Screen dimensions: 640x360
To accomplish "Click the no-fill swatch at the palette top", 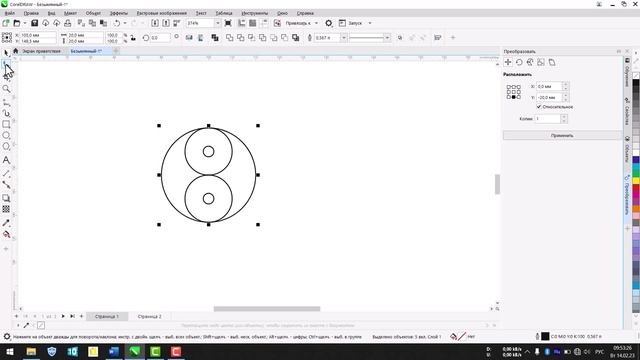I will pyautogui.click(x=636, y=76).
